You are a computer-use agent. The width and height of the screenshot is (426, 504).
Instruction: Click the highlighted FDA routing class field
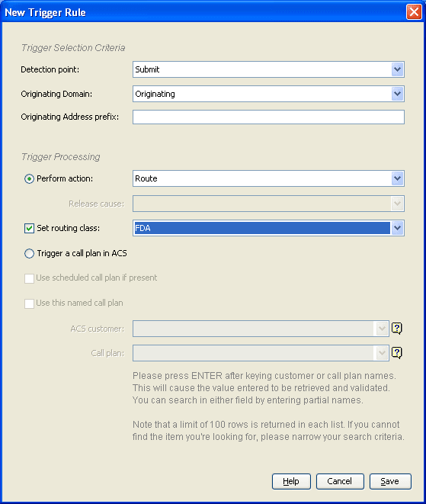262,228
